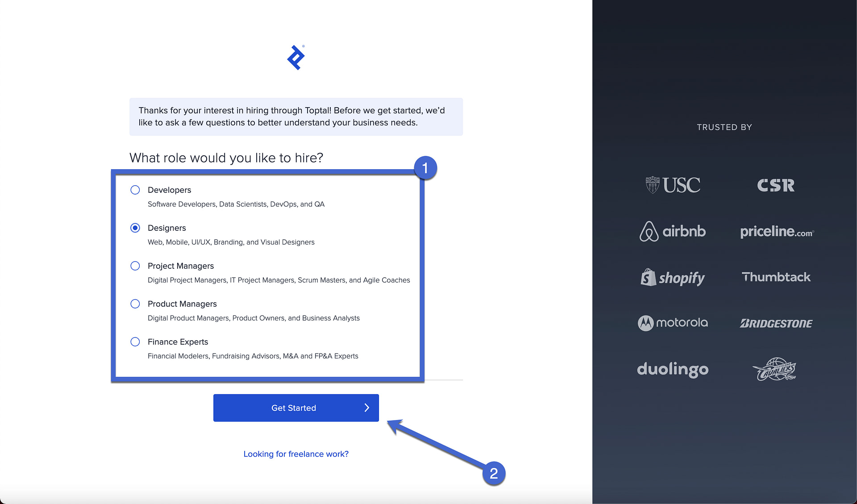Click the Duolingo logo
Screen dimensions: 857x504
[672, 369]
